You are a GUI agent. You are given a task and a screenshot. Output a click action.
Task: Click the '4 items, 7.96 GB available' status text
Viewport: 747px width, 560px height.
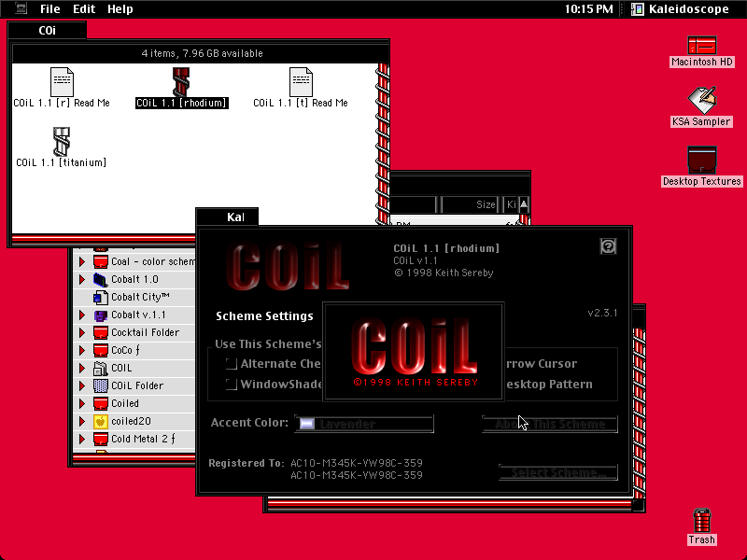coord(202,53)
